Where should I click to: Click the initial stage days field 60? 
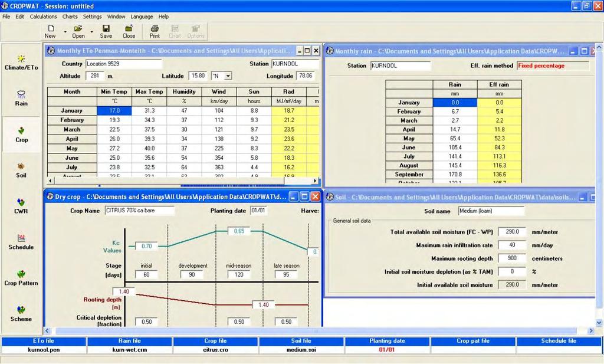pos(146,275)
